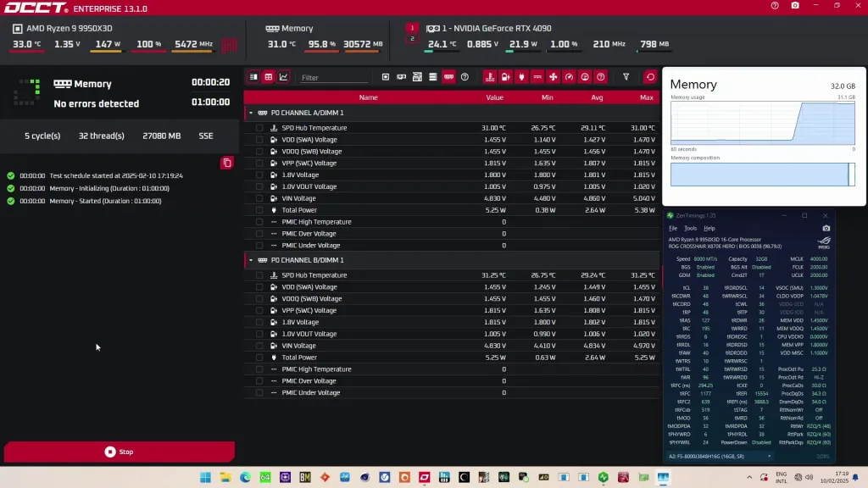Viewport: 868px width, 488px height.
Task: Toggle memory sensors filter icon
Action: tap(449, 77)
